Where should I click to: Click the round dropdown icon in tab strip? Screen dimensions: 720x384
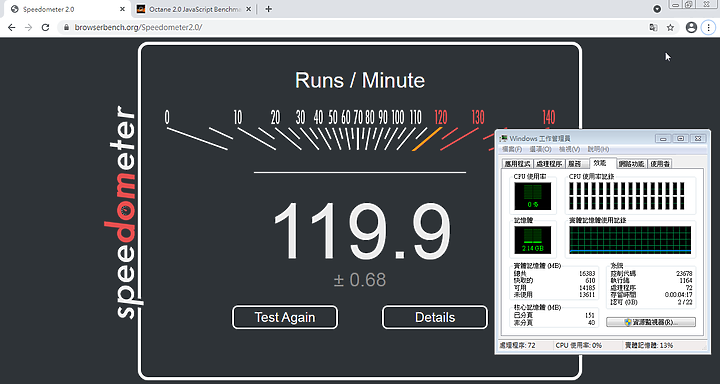(x=657, y=9)
